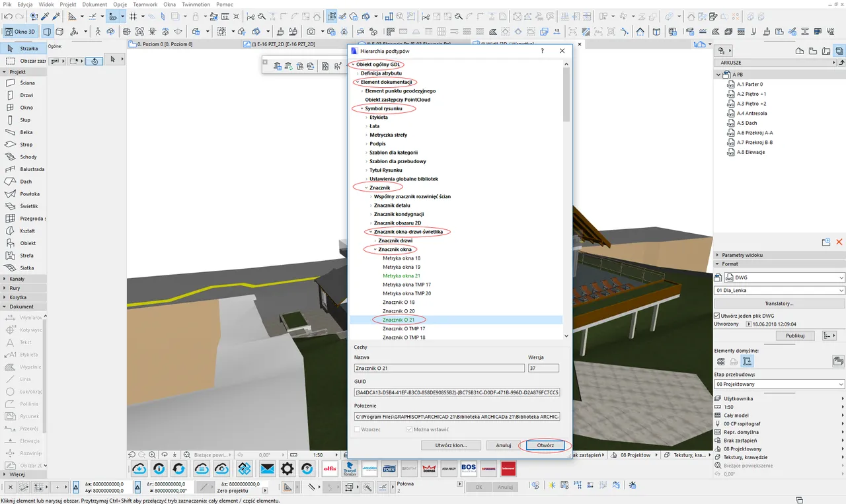Collapse the 'Znacznik okna' node

[x=375, y=249]
